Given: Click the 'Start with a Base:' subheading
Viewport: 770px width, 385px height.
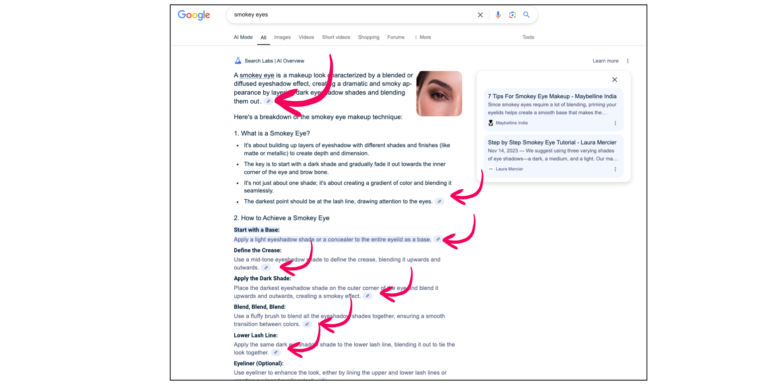Looking at the screenshot, I should coord(256,230).
